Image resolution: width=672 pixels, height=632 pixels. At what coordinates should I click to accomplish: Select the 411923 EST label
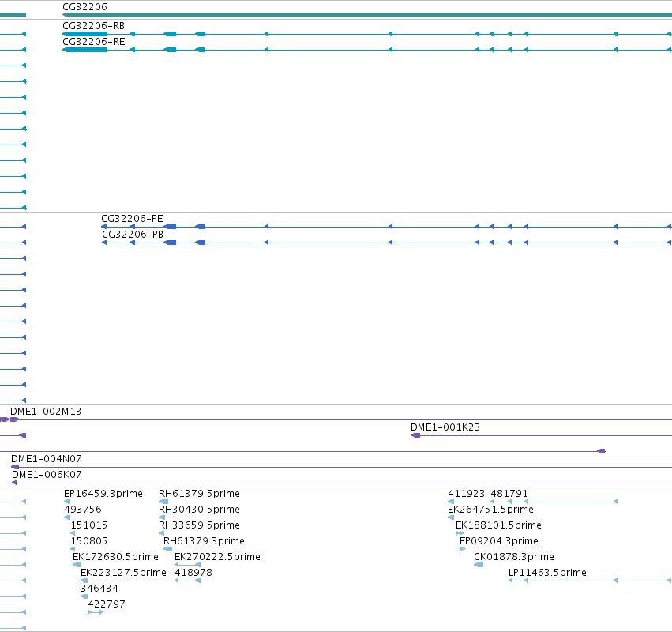tap(466, 494)
